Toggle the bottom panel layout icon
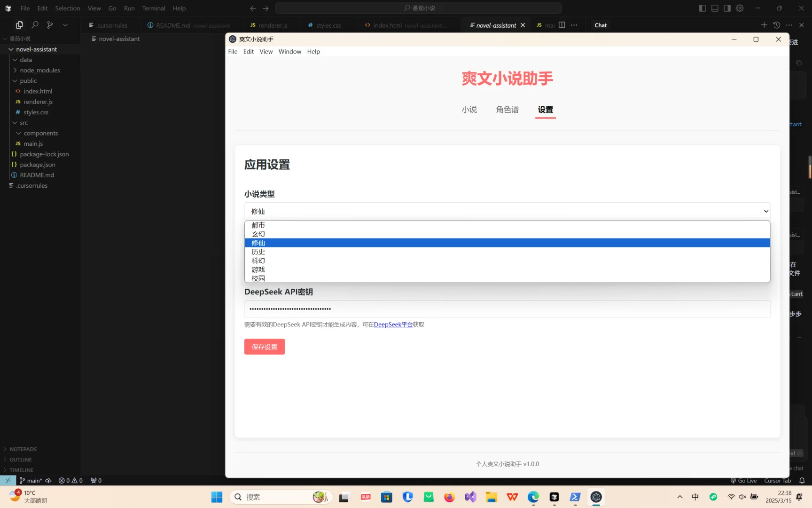 (x=714, y=8)
